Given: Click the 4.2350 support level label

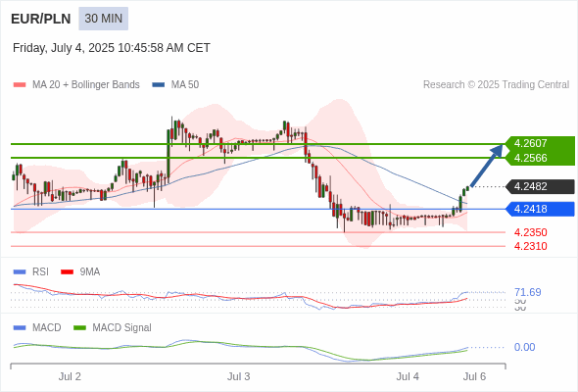Looking at the screenshot, I should 530,232.
